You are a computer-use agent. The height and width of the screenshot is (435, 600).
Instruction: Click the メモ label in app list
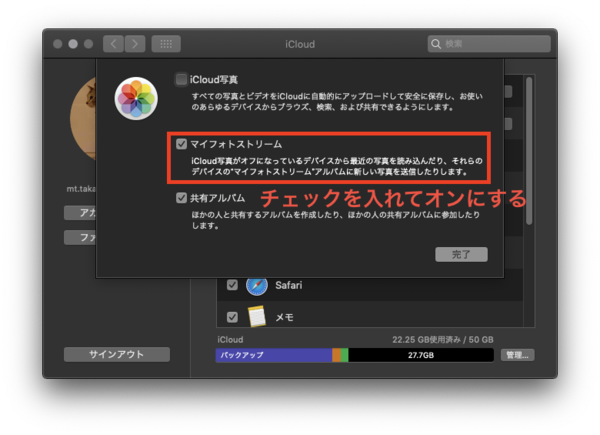pyautogui.click(x=284, y=318)
